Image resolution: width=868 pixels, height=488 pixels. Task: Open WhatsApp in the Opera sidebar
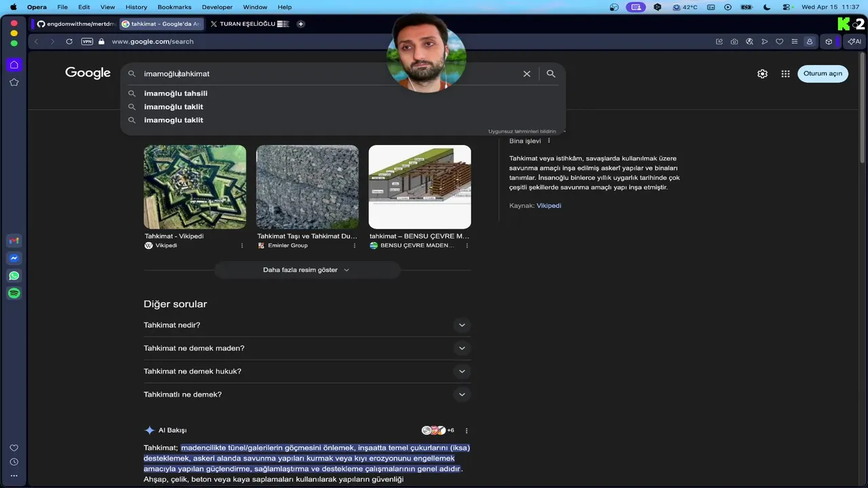(14, 276)
